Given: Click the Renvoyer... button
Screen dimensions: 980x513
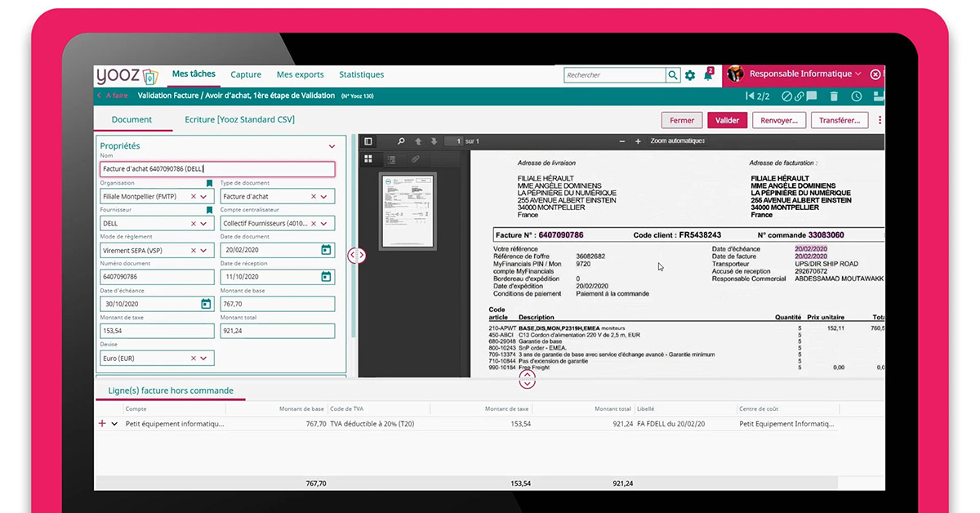Looking at the screenshot, I should (x=778, y=120).
